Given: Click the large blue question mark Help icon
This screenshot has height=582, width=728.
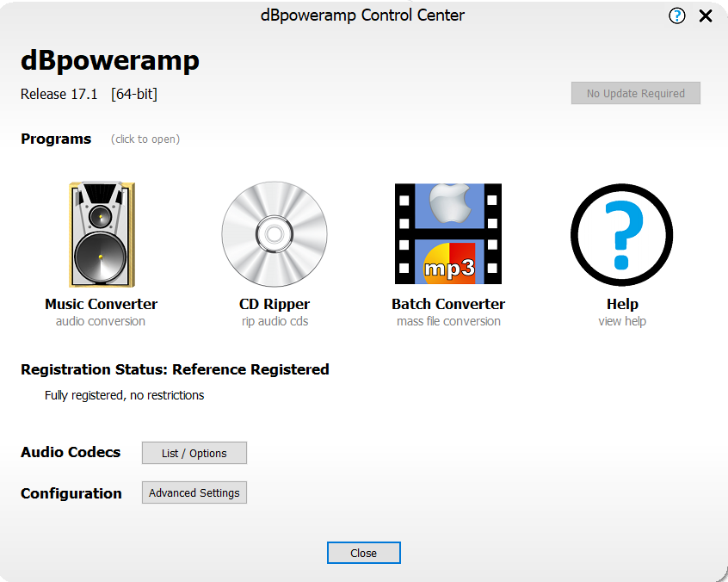Looking at the screenshot, I should pyautogui.click(x=621, y=234).
